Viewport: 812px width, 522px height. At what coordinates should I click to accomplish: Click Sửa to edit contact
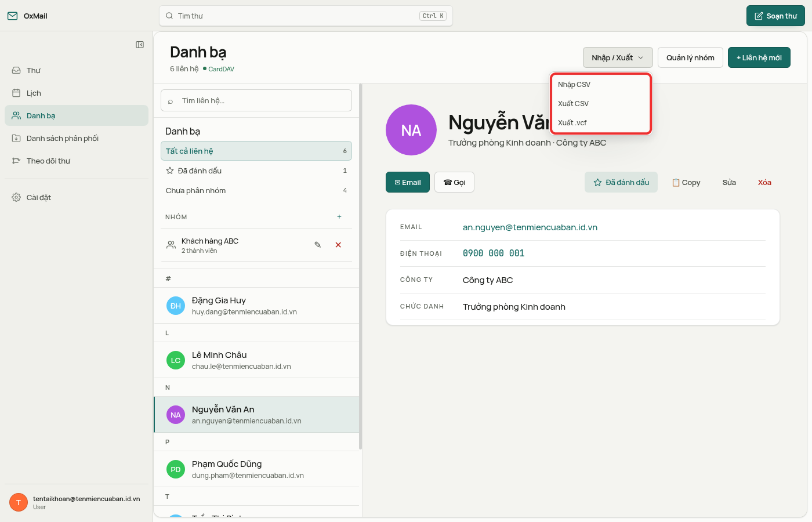click(729, 182)
